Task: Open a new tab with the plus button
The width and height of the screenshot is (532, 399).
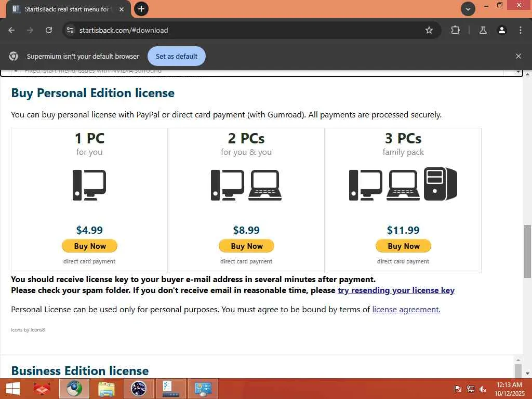Action: pos(141,9)
